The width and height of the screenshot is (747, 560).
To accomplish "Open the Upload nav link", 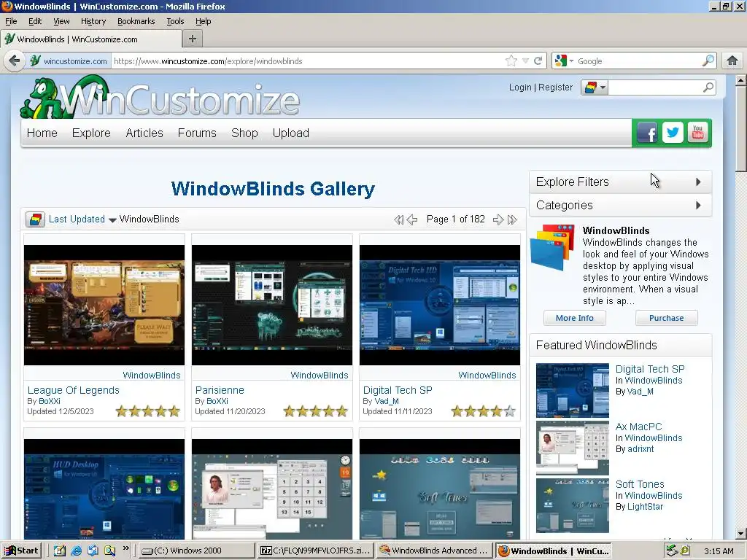I will pyautogui.click(x=290, y=133).
